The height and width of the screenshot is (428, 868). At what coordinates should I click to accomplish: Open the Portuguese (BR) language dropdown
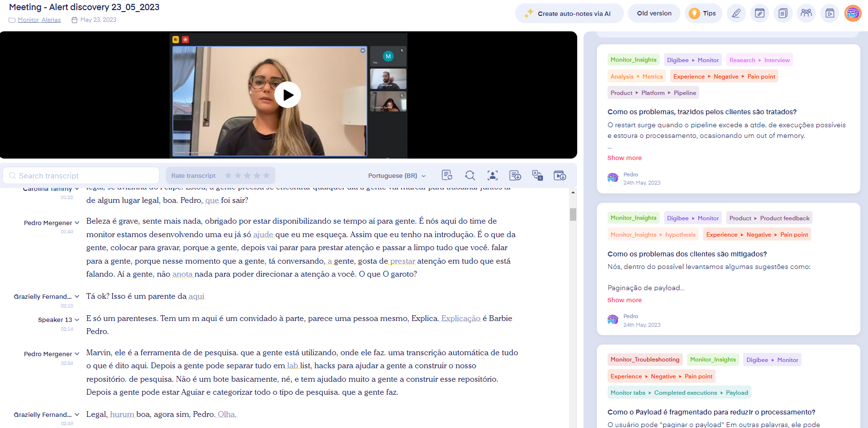coord(397,176)
